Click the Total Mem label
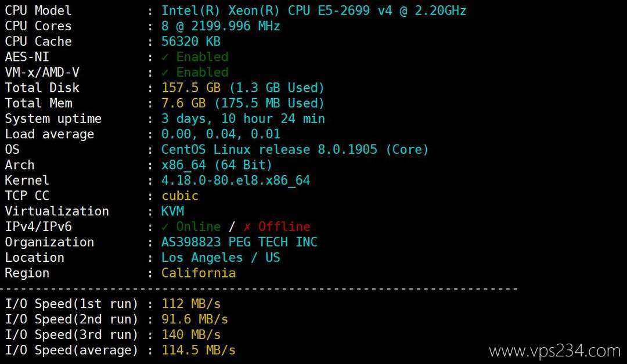 [x=38, y=103]
